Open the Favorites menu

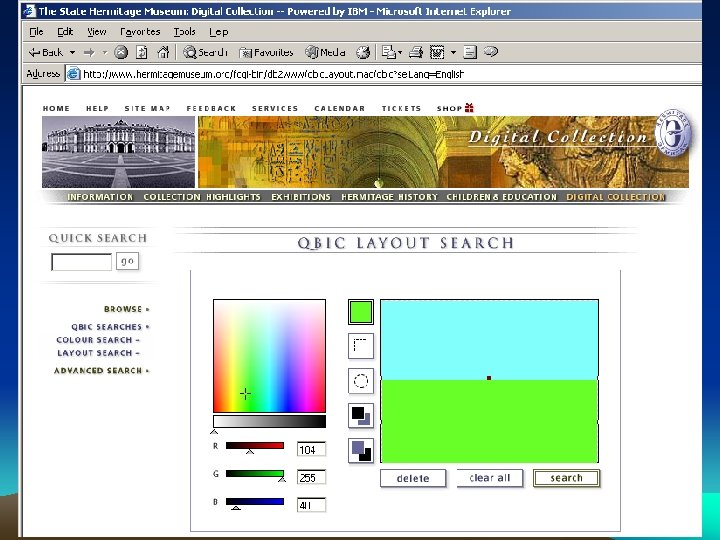pos(140,32)
